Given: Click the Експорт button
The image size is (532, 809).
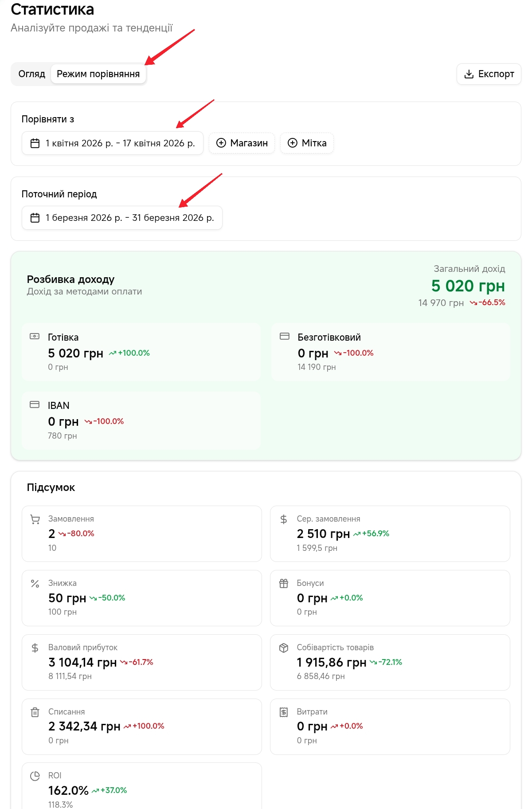Looking at the screenshot, I should click(x=489, y=74).
